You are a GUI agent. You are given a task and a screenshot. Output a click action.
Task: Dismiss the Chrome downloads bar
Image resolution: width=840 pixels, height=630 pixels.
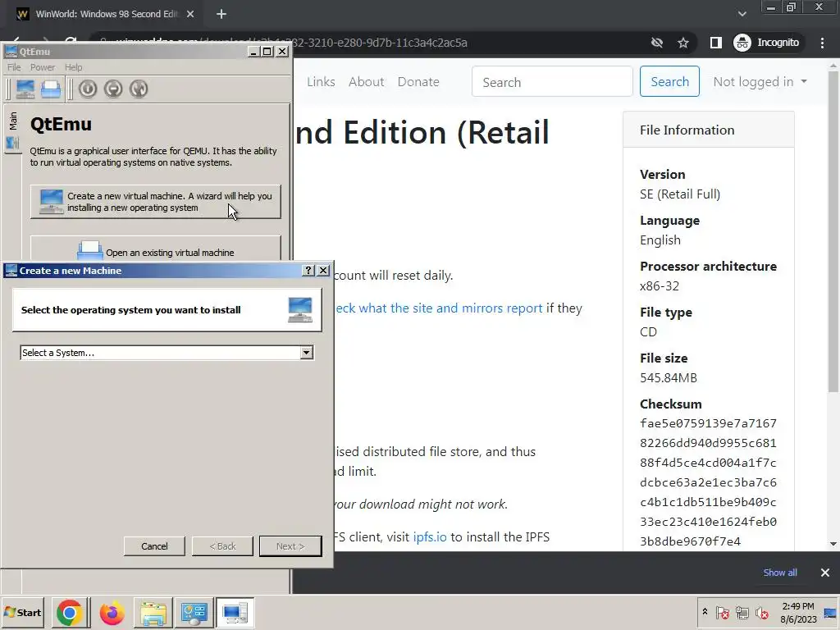pos(825,573)
